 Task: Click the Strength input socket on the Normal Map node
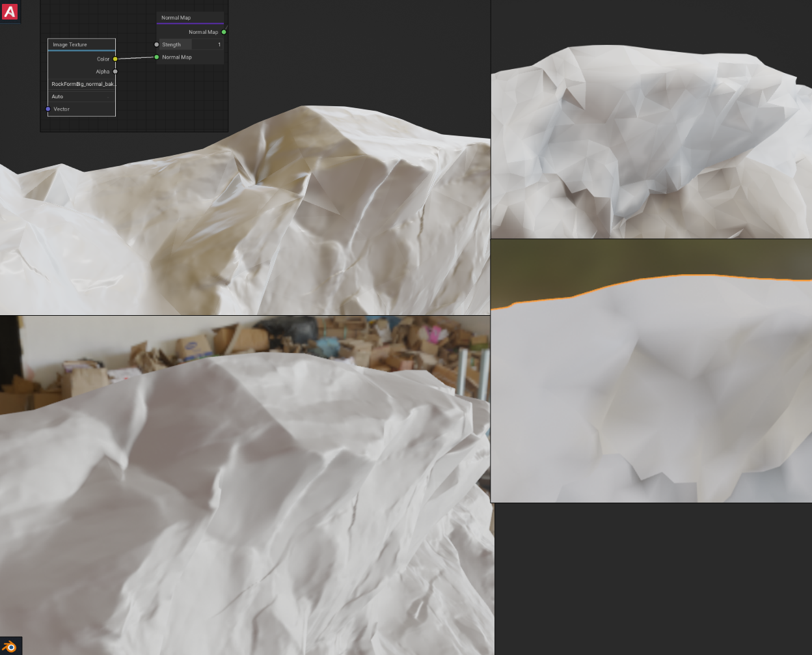click(x=156, y=44)
